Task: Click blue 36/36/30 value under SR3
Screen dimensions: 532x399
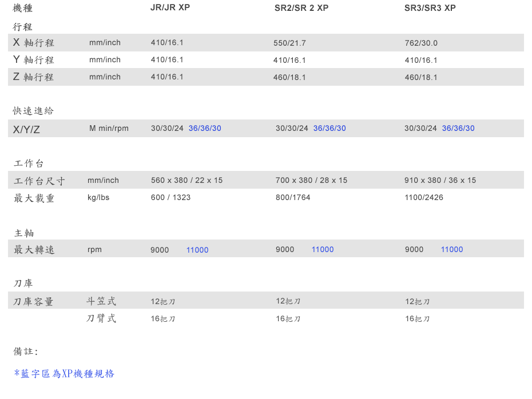Action: (458, 128)
